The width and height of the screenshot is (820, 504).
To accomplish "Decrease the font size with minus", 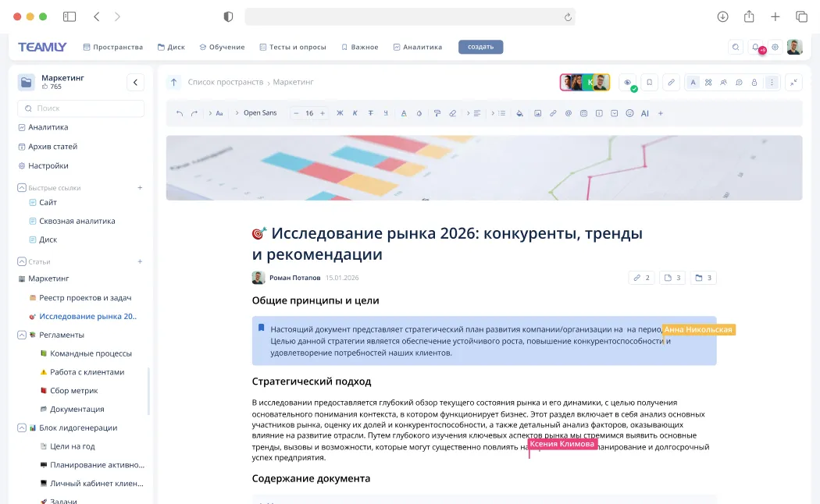I will click(x=296, y=113).
